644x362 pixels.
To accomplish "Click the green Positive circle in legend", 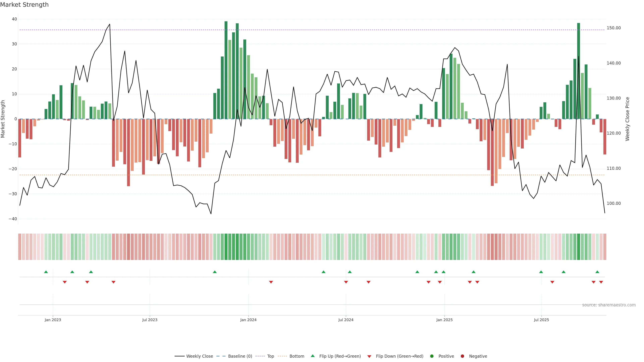I will pos(432,356).
